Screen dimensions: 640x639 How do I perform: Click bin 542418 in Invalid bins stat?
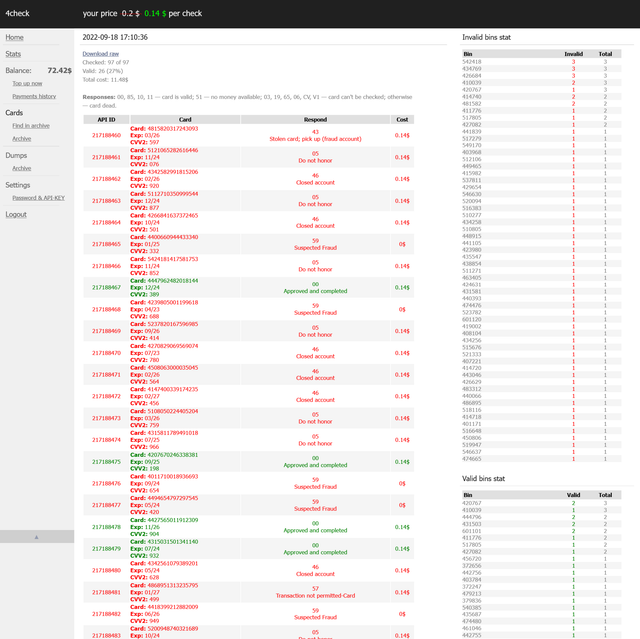point(471,62)
